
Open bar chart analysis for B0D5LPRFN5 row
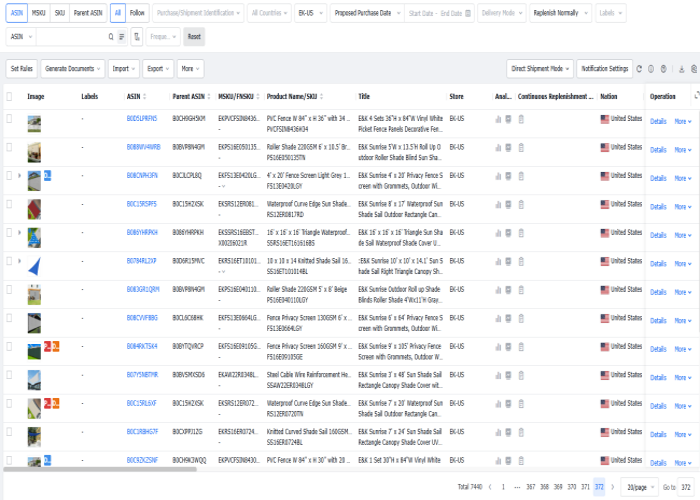pos(498,119)
